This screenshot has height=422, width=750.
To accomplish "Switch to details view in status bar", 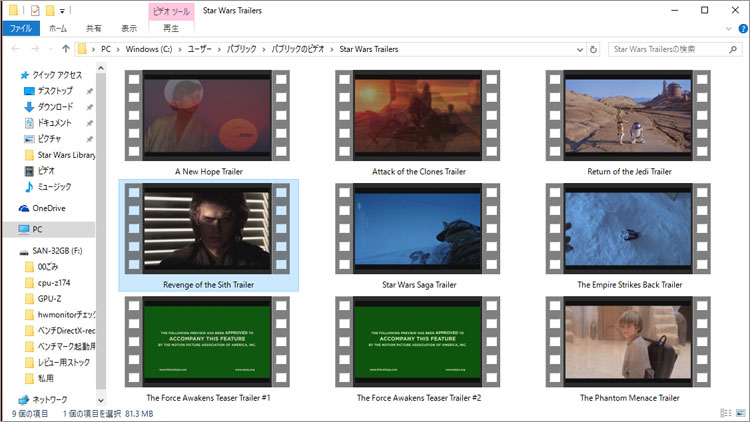I will [x=725, y=413].
